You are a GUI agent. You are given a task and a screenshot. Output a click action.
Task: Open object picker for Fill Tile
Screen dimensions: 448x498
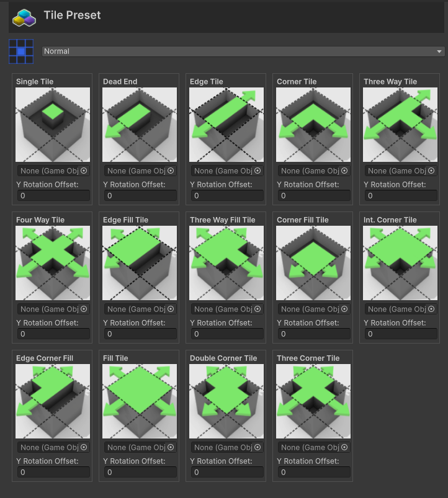[171, 447]
